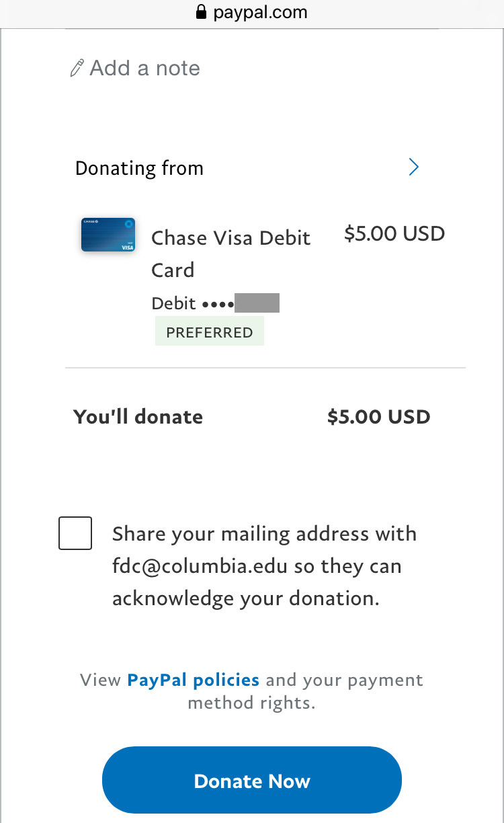Open the PayPal policies link

(194, 680)
